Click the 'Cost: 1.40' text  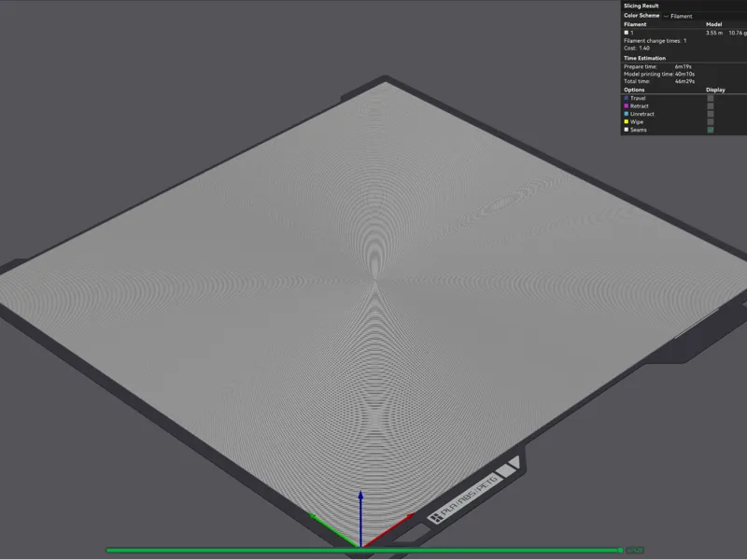(637, 49)
